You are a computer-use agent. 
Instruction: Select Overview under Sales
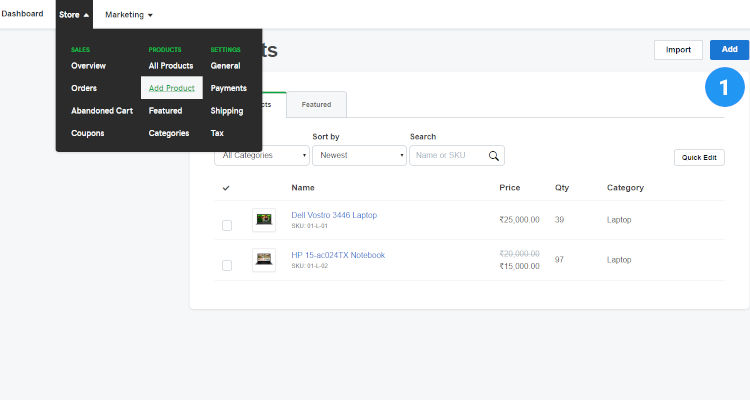(88, 66)
